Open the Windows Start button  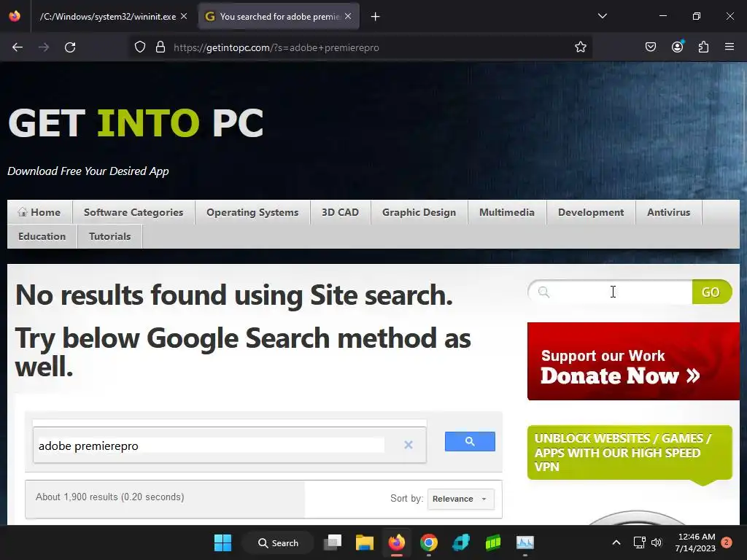222,542
